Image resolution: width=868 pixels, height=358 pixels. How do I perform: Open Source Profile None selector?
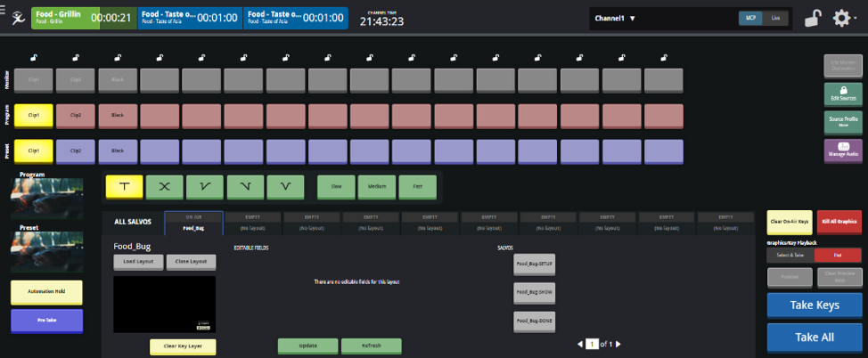coord(843,122)
